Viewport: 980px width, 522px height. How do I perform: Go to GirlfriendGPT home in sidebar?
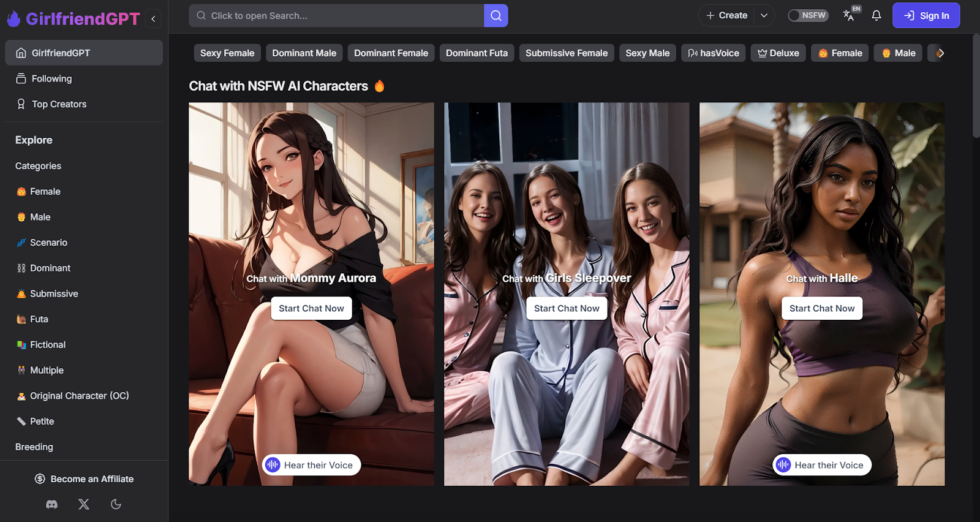point(84,53)
